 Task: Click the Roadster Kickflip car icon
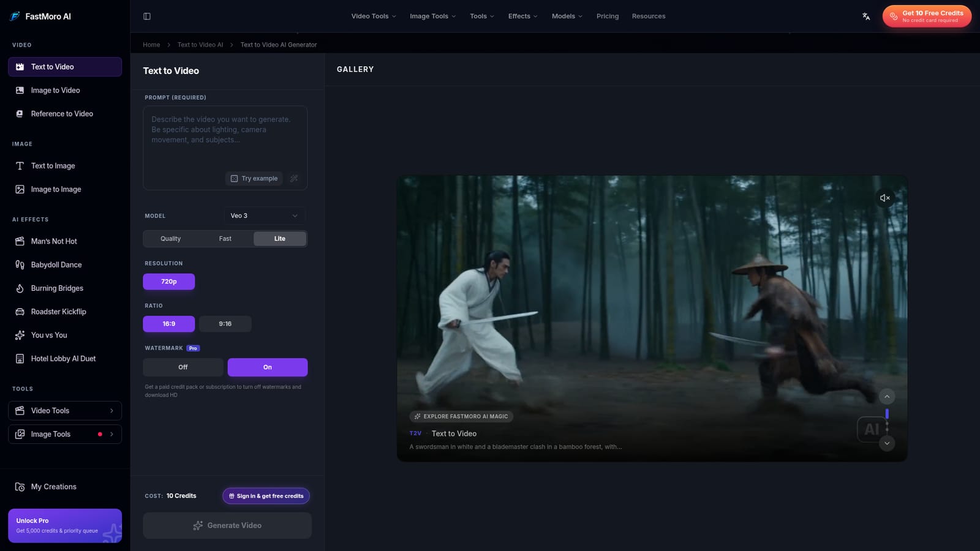(20, 312)
